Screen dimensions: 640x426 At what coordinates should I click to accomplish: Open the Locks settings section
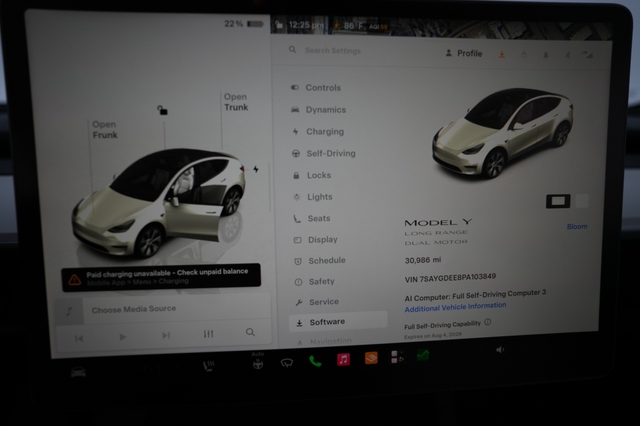312,175
